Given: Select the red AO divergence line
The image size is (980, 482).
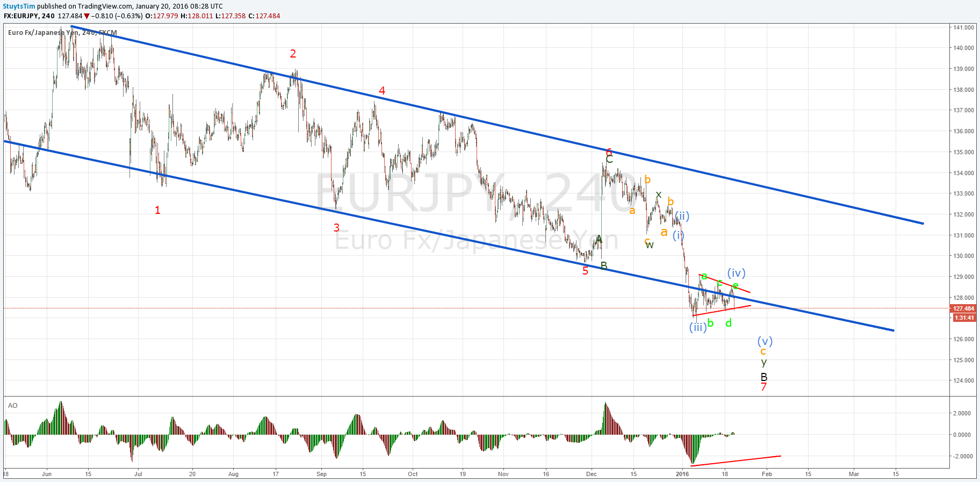Looking at the screenshot, I should pyautogui.click(x=736, y=460).
